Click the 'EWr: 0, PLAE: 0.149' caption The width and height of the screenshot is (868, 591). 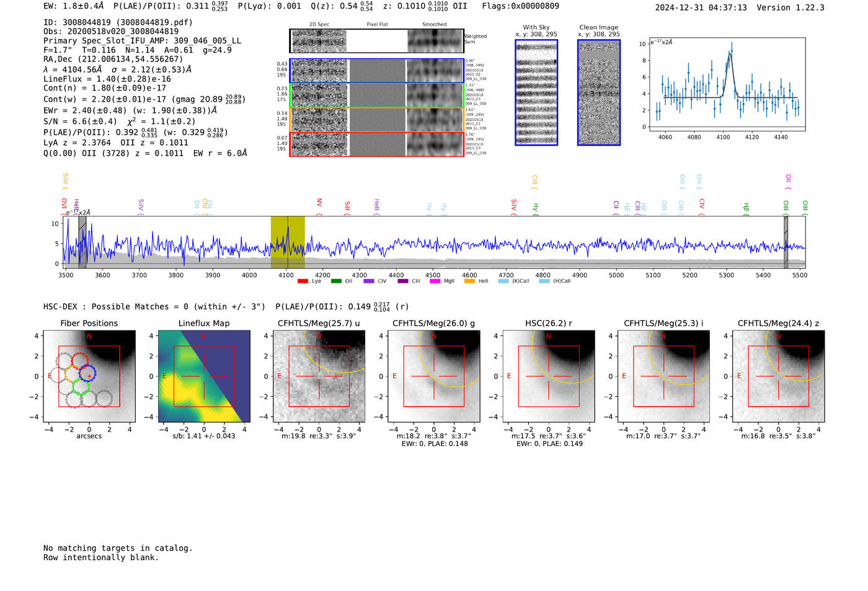(549, 443)
